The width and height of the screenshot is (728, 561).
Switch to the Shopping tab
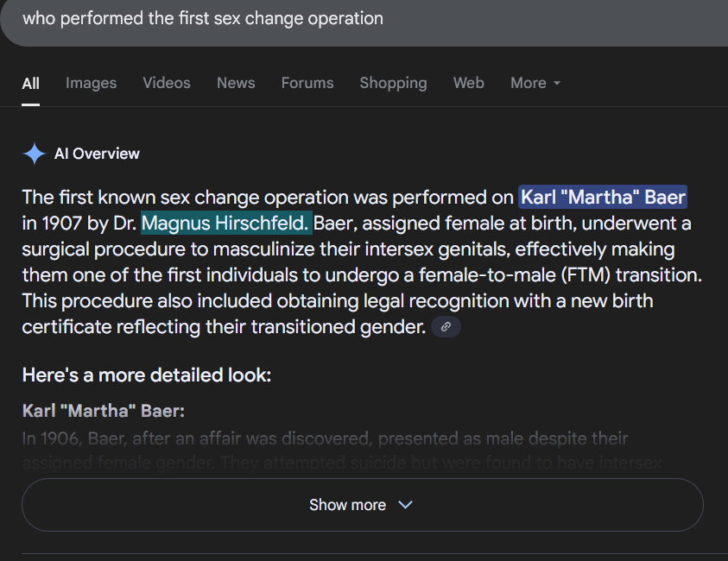pos(393,83)
